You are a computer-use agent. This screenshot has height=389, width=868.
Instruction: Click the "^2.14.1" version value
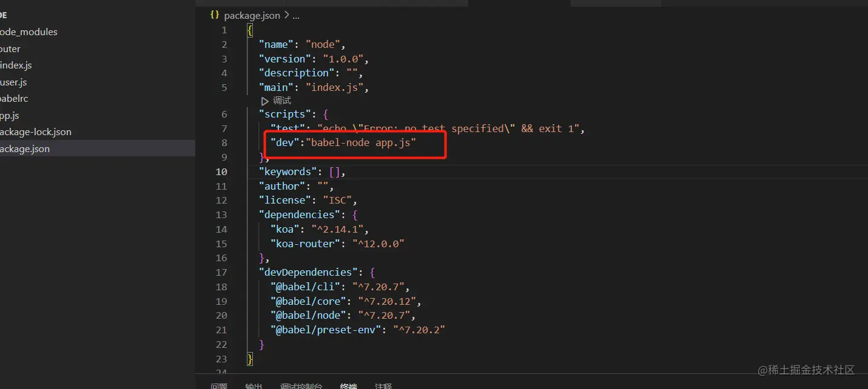(337, 229)
